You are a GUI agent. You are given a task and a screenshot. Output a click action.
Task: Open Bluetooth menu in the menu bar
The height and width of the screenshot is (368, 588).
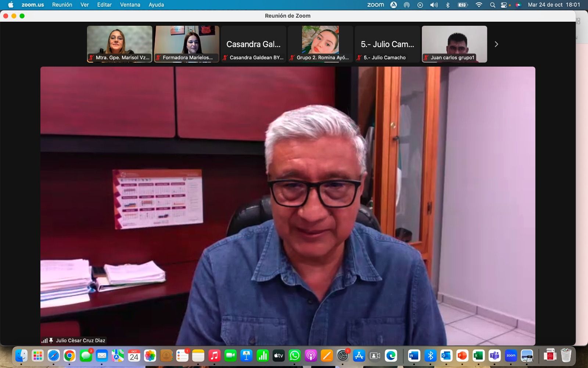tap(448, 5)
